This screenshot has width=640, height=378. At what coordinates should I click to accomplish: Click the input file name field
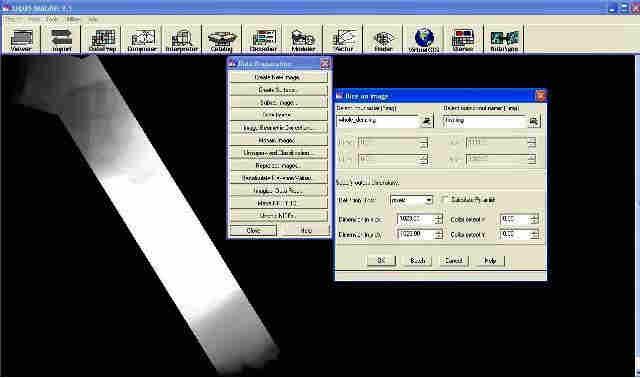pos(378,121)
